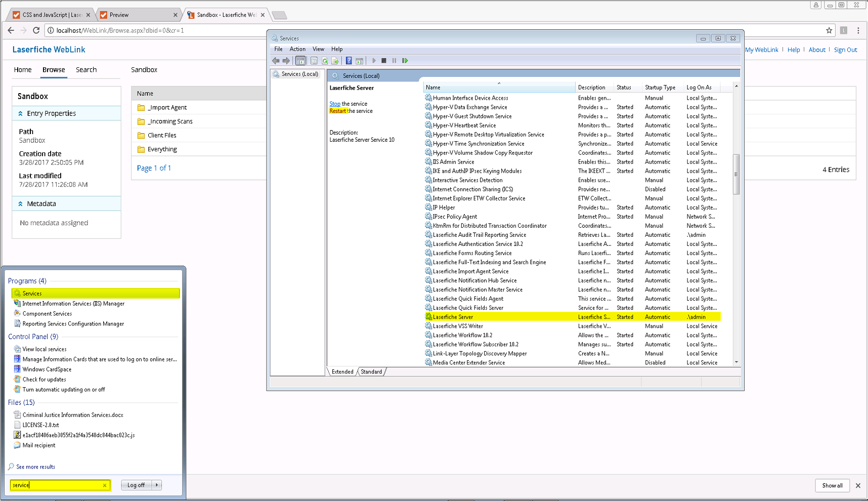
Task: Go to the WebLink Home tab
Action: [x=23, y=70]
